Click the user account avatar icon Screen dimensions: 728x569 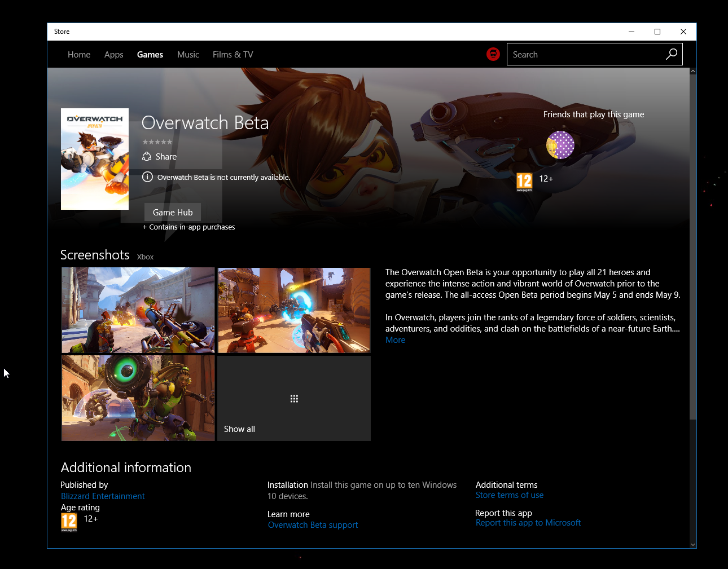click(493, 54)
